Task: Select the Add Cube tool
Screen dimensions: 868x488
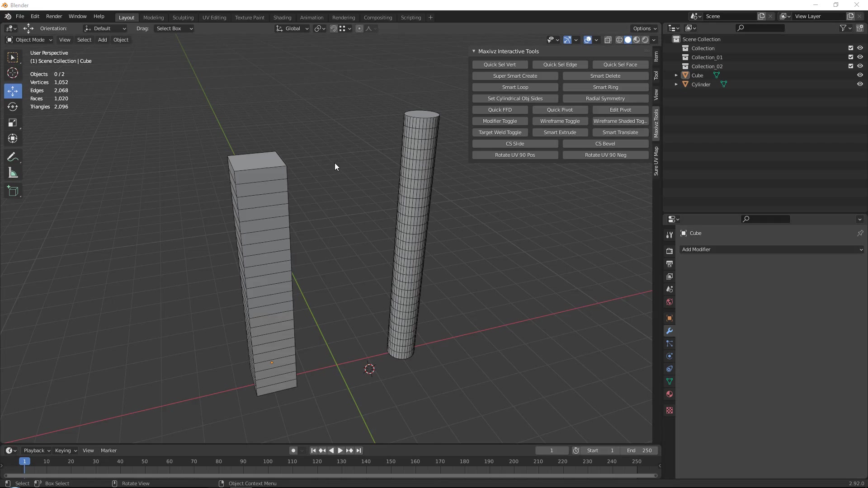Action: click(13, 191)
